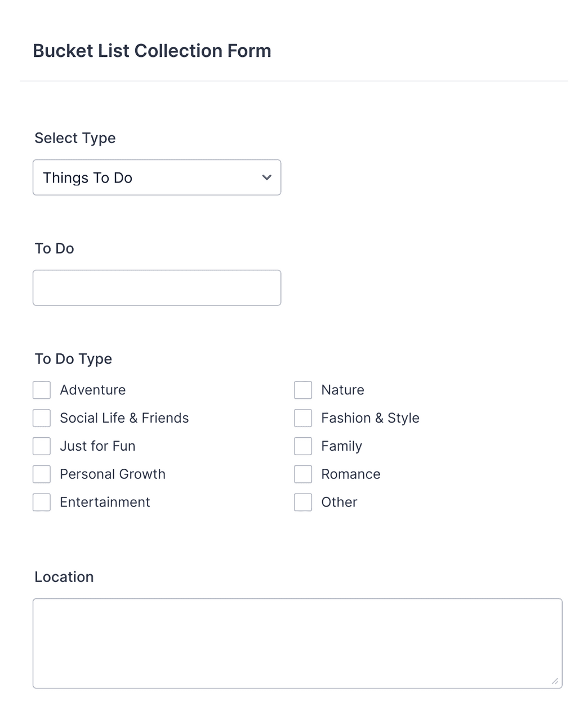Click inside the To Do text field

click(157, 287)
